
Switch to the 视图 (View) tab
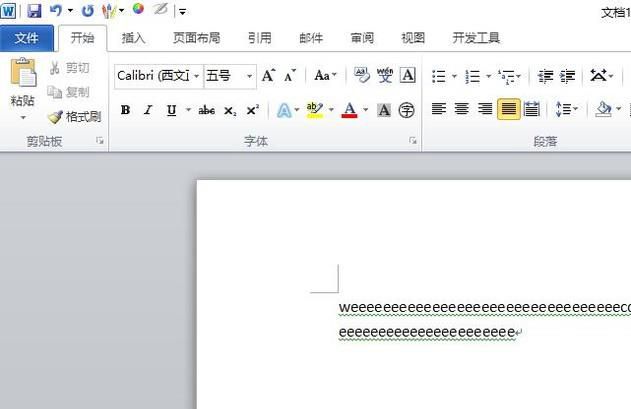point(413,38)
